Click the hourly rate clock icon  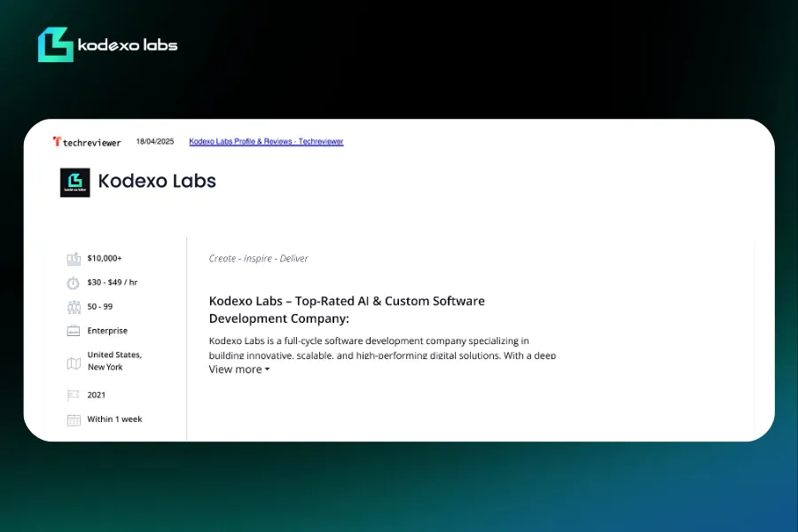click(x=74, y=283)
